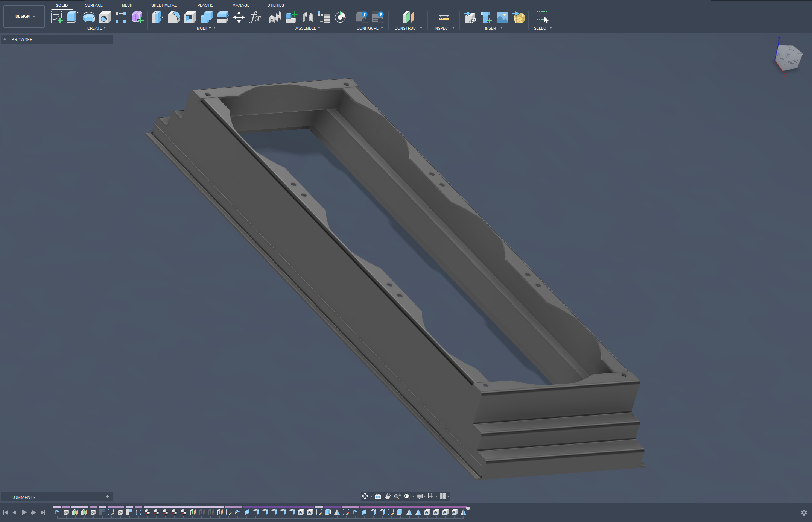Screen dimensions: 812x522
Task: Select the Shell tool icon
Action: (x=190, y=17)
